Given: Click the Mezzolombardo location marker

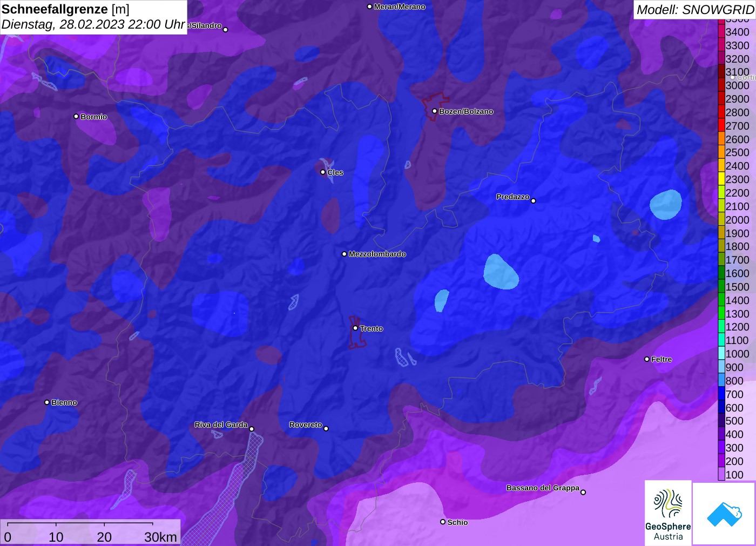Looking at the screenshot, I should [345, 254].
